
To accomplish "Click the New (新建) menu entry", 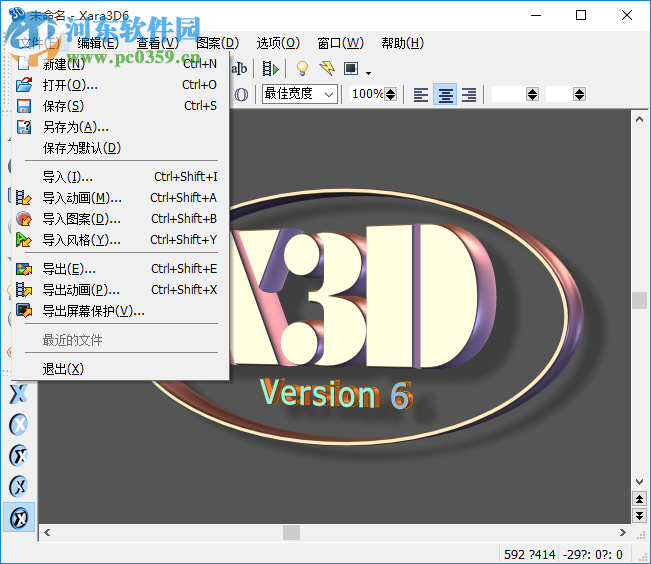I will (x=120, y=64).
